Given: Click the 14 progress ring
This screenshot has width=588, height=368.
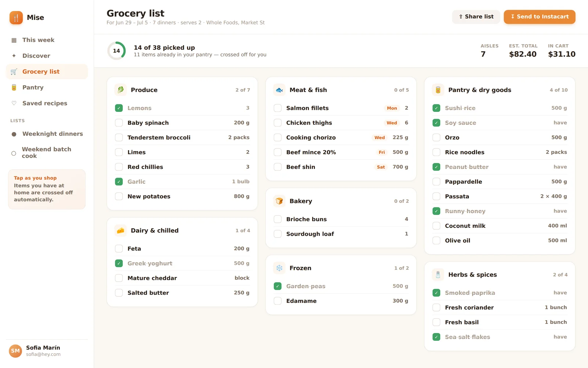Looking at the screenshot, I should [116, 51].
